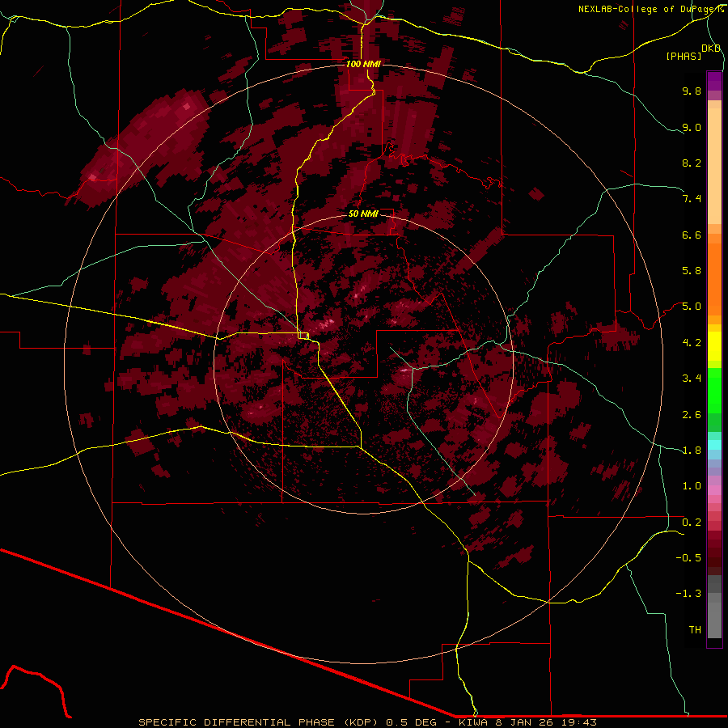This screenshot has width=728, height=728.
Task: Click the 1.8 scale value
Action: [x=692, y=451]
